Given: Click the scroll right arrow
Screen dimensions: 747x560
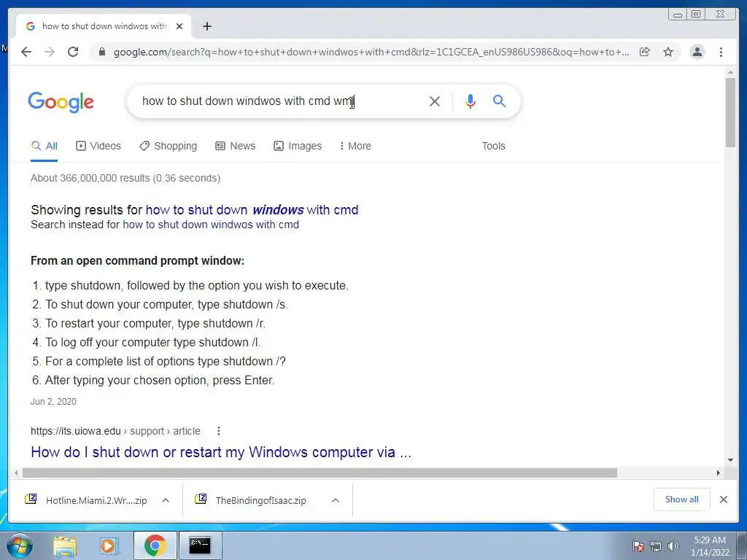Looking at the screenshot, I should tap(719, 472).
